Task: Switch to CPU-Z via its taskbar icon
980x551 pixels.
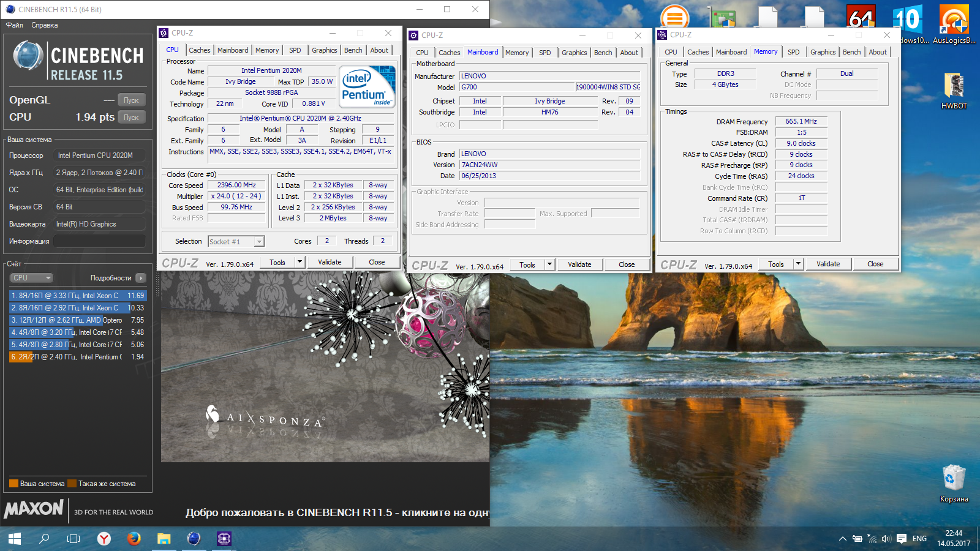Action: pos(224,539)
